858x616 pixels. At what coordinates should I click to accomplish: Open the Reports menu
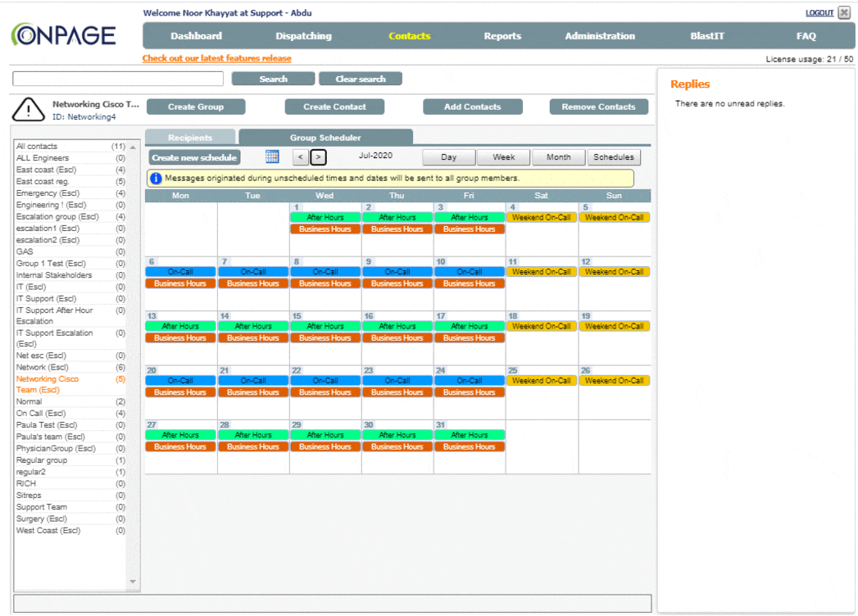click(502, 36)
